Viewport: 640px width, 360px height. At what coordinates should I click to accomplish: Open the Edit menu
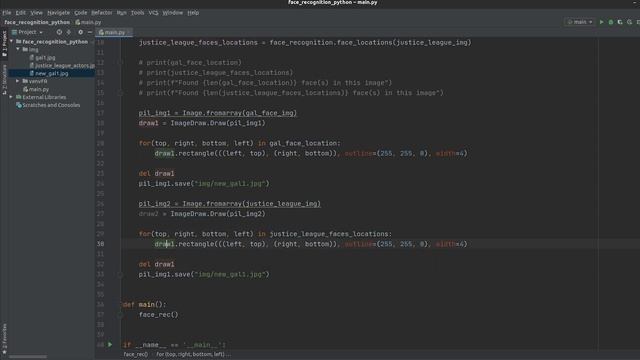click(x=20, y=13)
